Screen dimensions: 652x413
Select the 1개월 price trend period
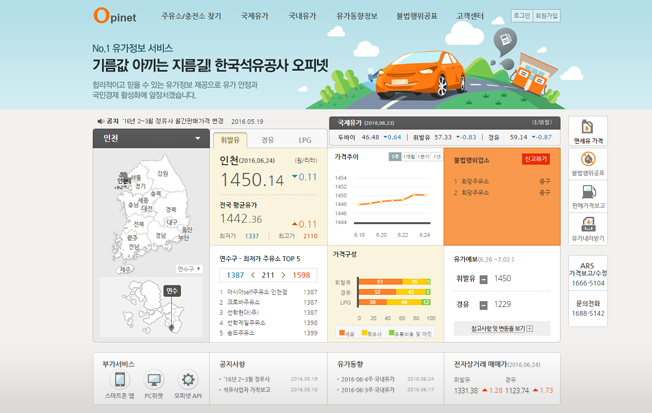point(409,156)
